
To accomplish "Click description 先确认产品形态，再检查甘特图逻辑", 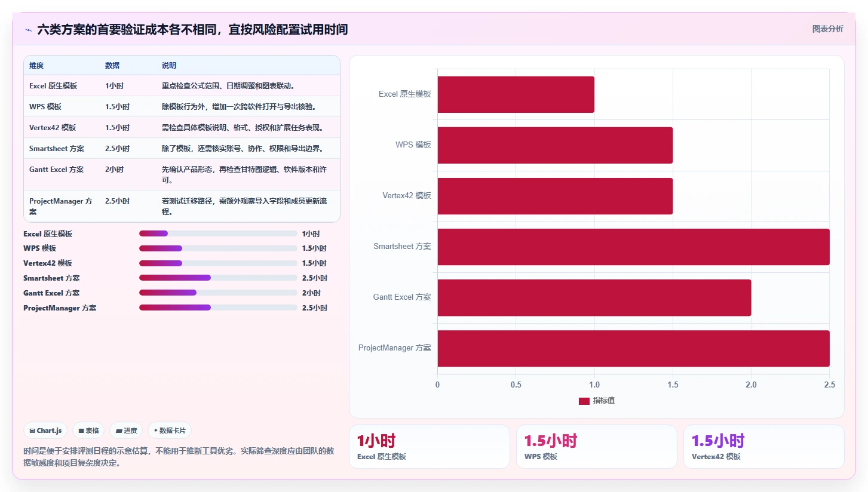I will pos(244,175).
